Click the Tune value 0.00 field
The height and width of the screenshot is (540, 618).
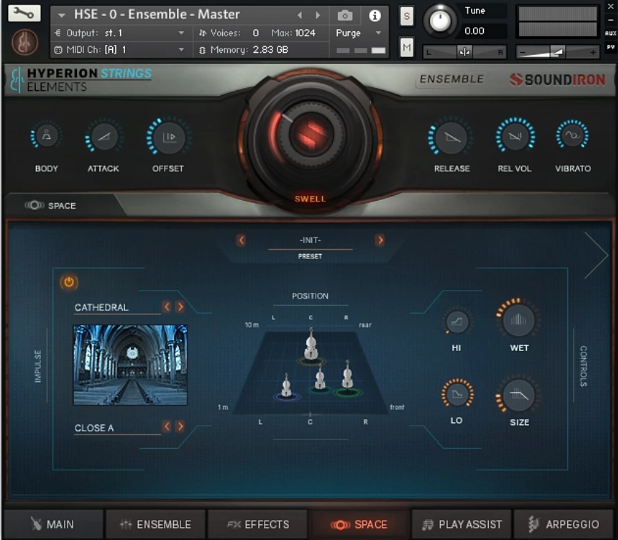click(x=474, y=31)
